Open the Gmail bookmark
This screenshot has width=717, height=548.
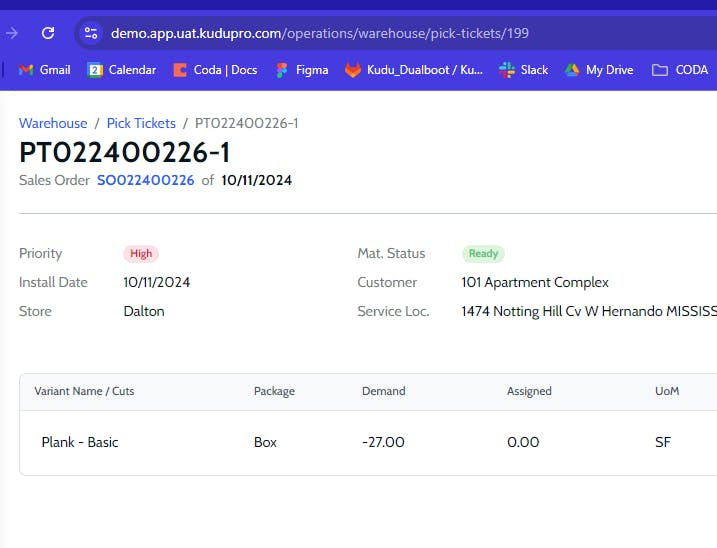44,70
